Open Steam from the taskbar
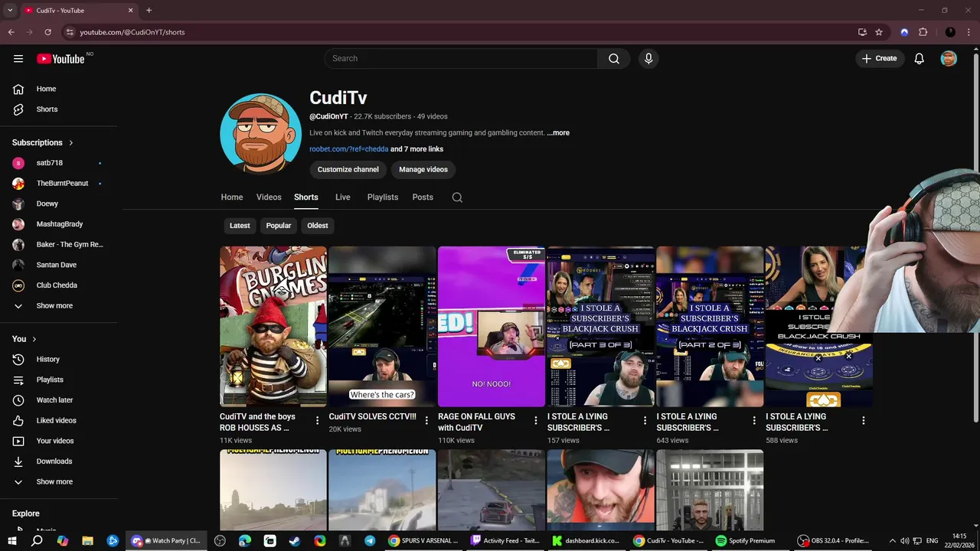 295,540
